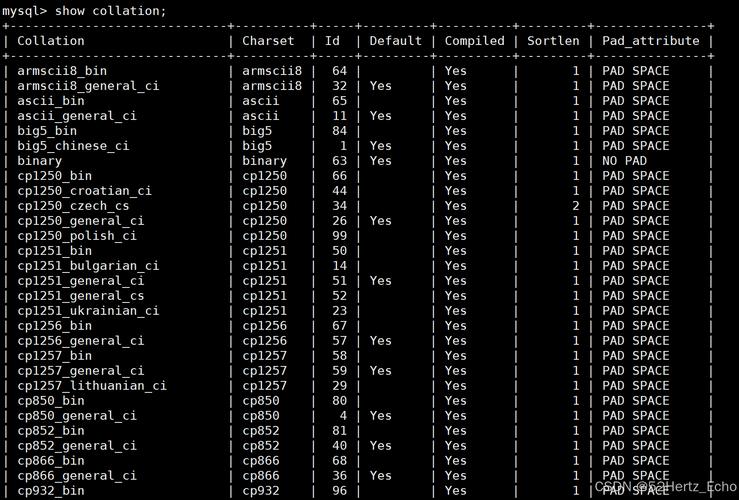The height and width of the screenshot is (500, 739).
Task: Select the cp1251_bulgarian_ci collation text
Action: [x=88, y=266]
